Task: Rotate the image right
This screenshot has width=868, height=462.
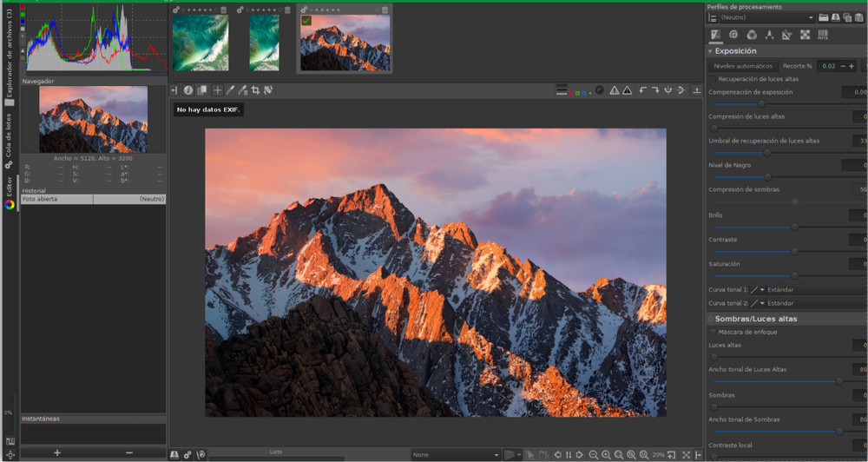Action: (x=655, y=90)
